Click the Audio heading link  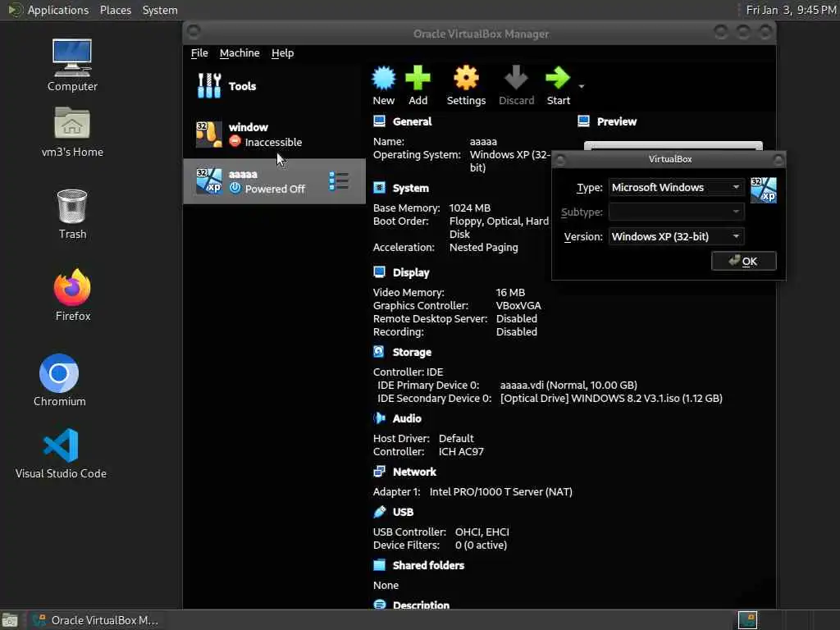click(407, 418)
